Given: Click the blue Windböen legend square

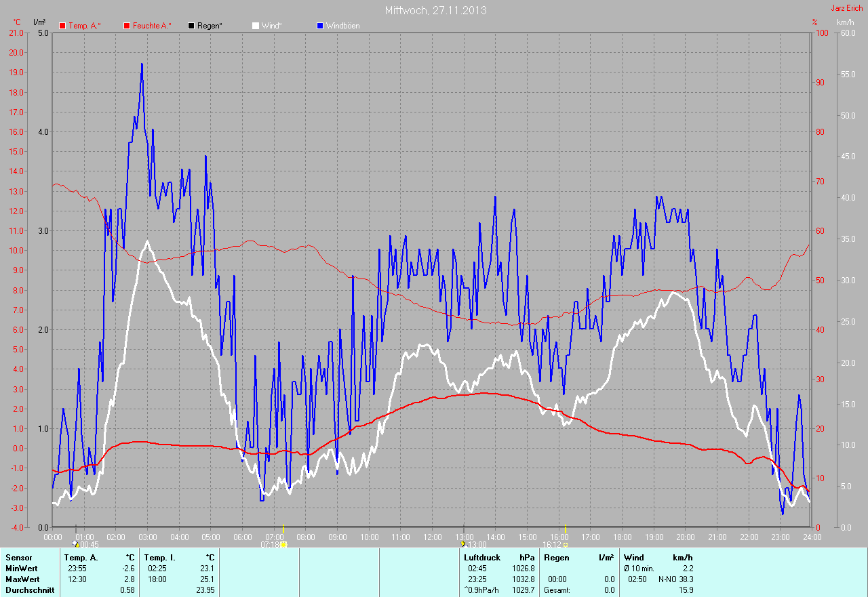Looking at the screenshot, I should pos(320,26).
